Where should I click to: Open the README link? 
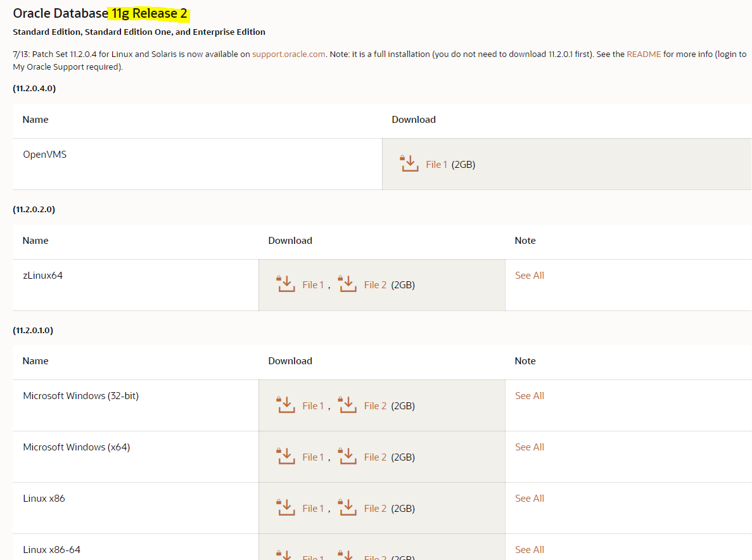[644, 54]
